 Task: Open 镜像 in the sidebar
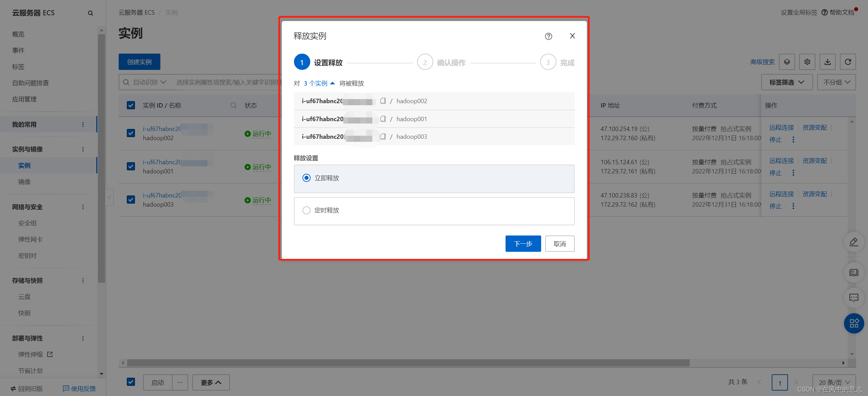coord(24,182)
